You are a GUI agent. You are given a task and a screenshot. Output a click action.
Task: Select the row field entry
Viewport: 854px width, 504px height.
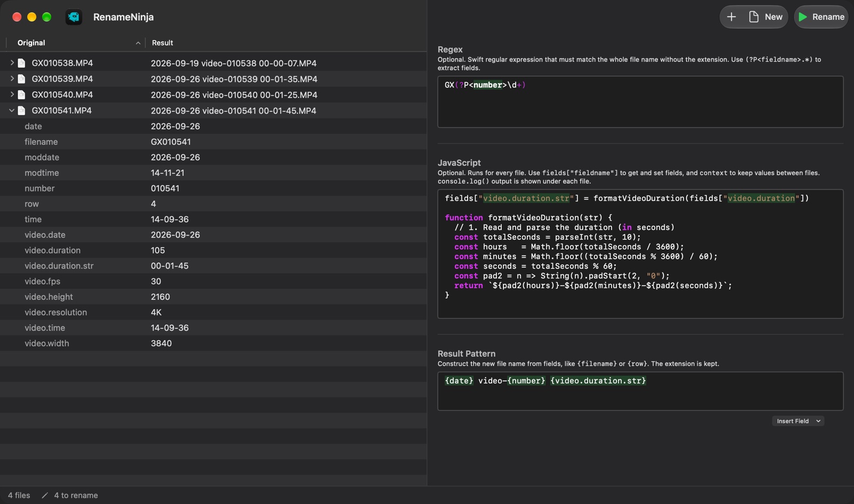pos(213,204)
